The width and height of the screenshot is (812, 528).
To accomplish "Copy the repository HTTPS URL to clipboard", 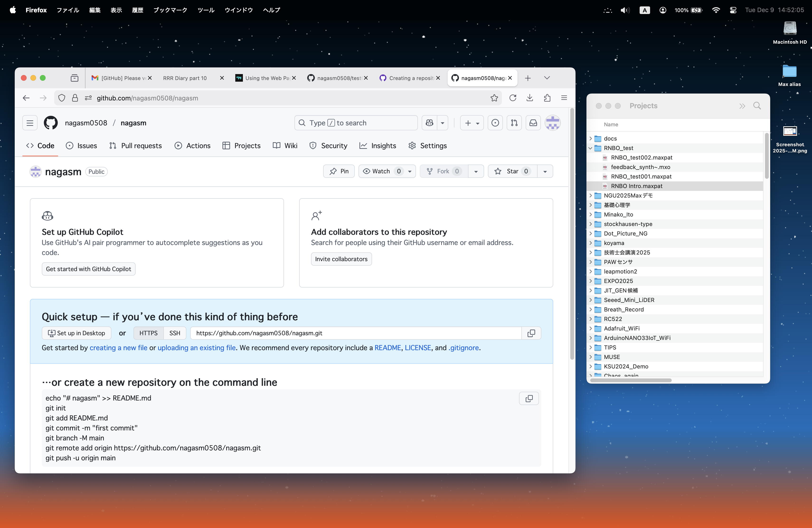I will 531,333.
